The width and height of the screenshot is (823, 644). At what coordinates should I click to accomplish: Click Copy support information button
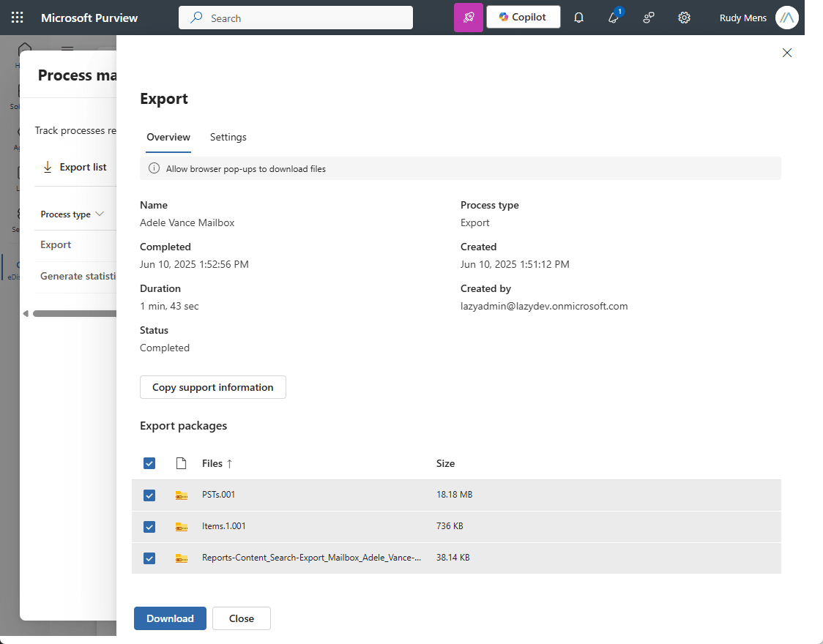pyautogui.click(x=212, y=387)
